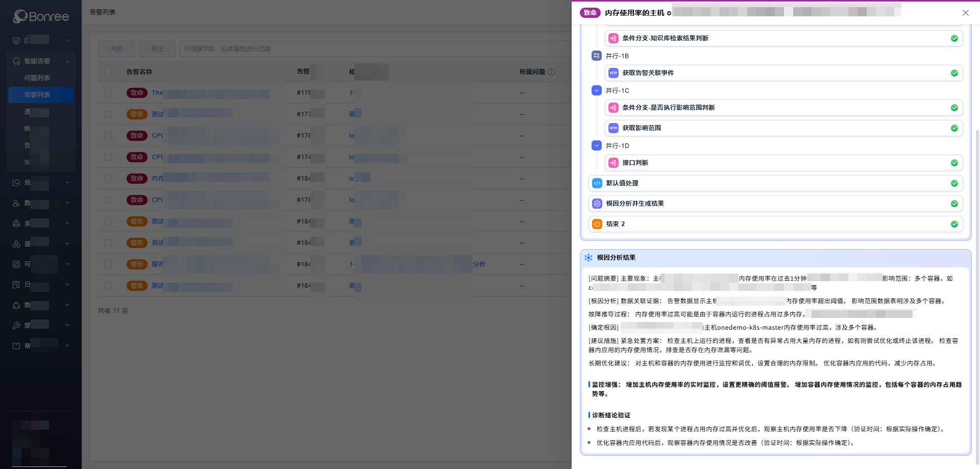Check the first 致命 alert row checkbox

point(108,93)
